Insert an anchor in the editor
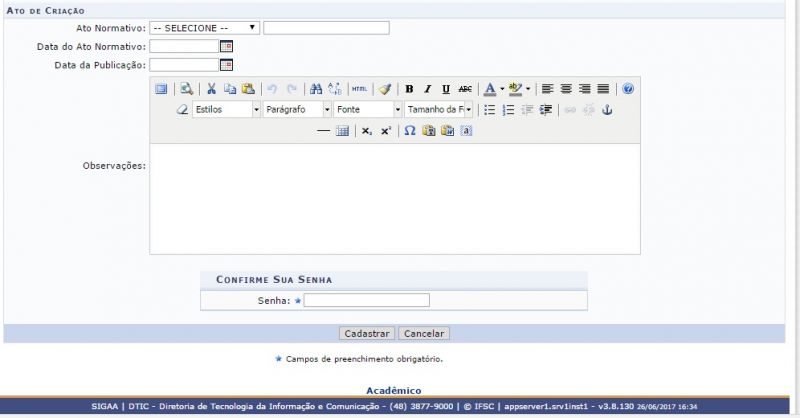The width and height of the screenshot is (800, 418). click(x=606, y=110)
